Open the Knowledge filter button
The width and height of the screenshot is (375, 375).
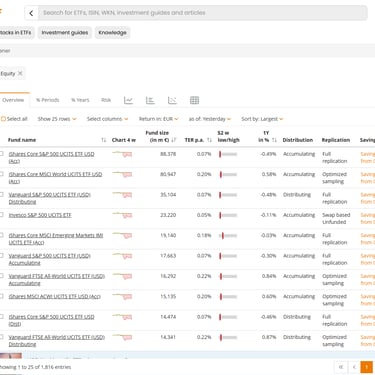[112, 33]
